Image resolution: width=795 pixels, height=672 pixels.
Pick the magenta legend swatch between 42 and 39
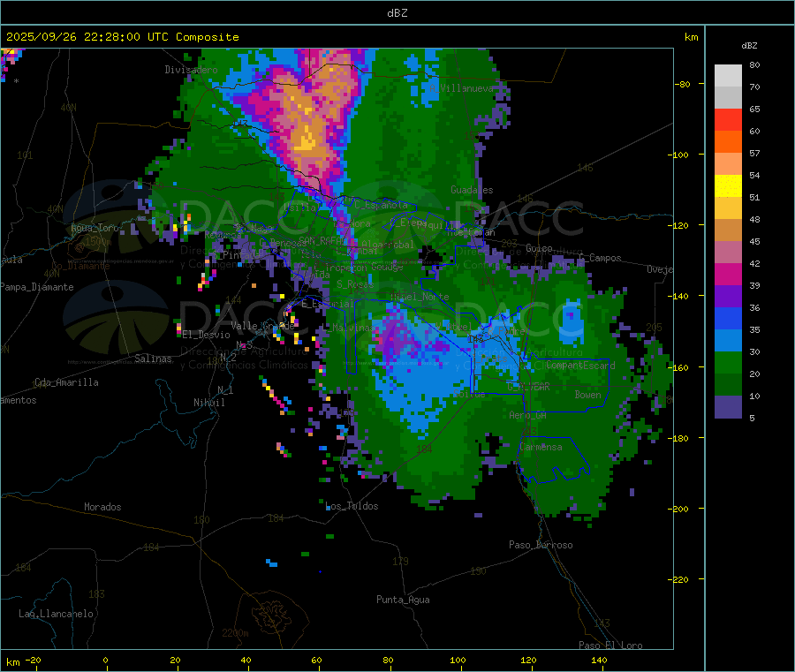(x=728, y=274)
